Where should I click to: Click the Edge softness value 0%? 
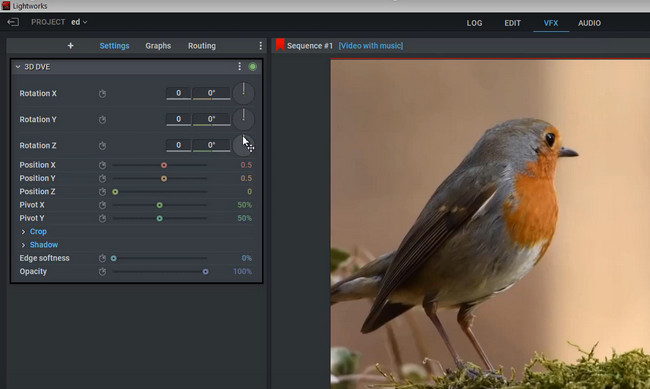click(247, 258)
